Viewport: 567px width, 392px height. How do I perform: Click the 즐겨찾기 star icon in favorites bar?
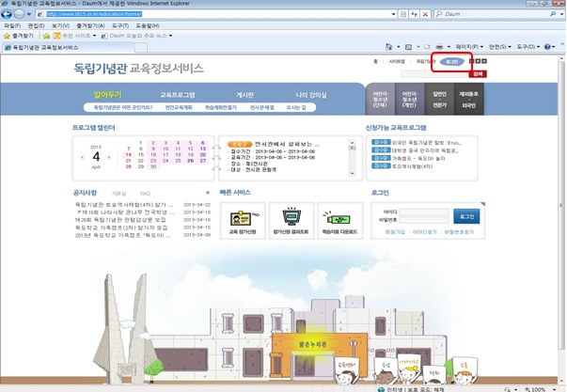coord(8,35)
